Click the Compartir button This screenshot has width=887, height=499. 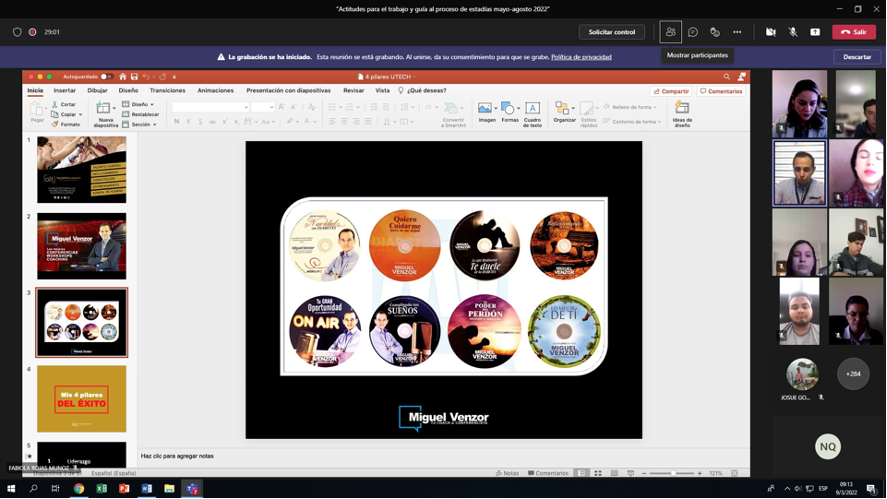click(x=671, y=91)
